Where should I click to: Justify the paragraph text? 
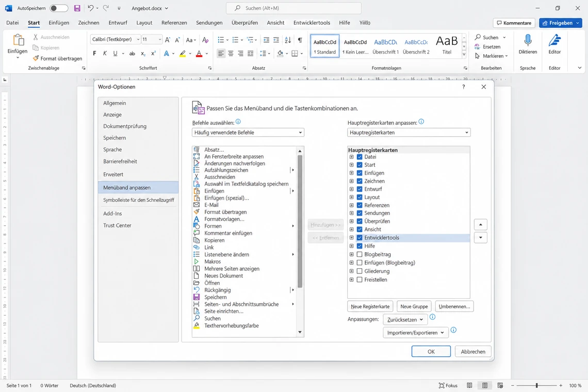pos(251,54)
